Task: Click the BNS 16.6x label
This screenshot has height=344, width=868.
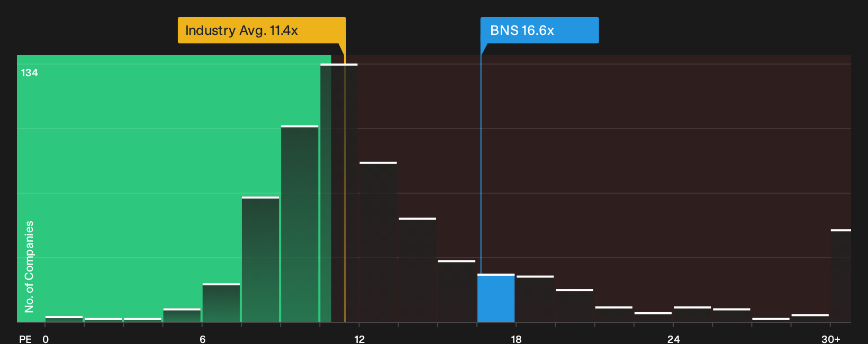Action: coord(539,30)
